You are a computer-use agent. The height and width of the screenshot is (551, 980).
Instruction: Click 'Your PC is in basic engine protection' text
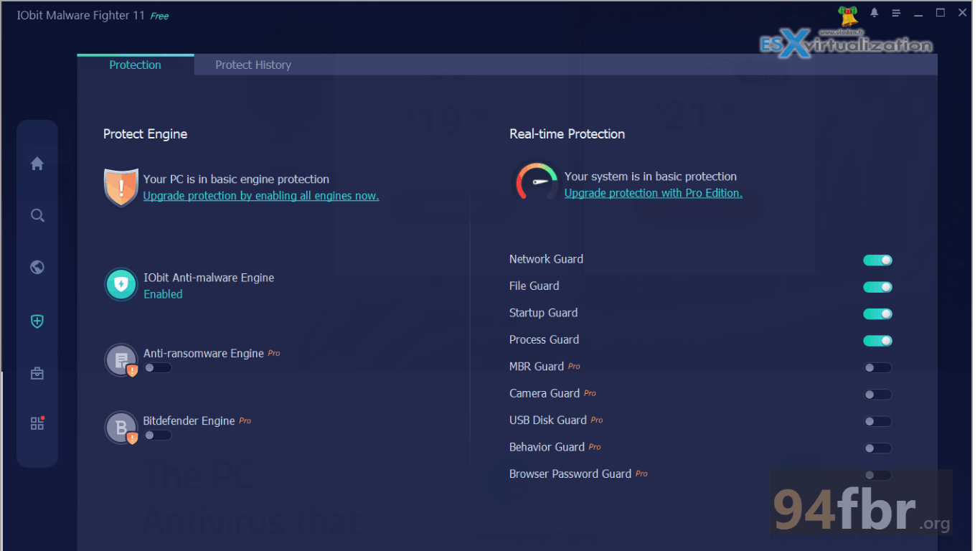[x=236, y=179]
